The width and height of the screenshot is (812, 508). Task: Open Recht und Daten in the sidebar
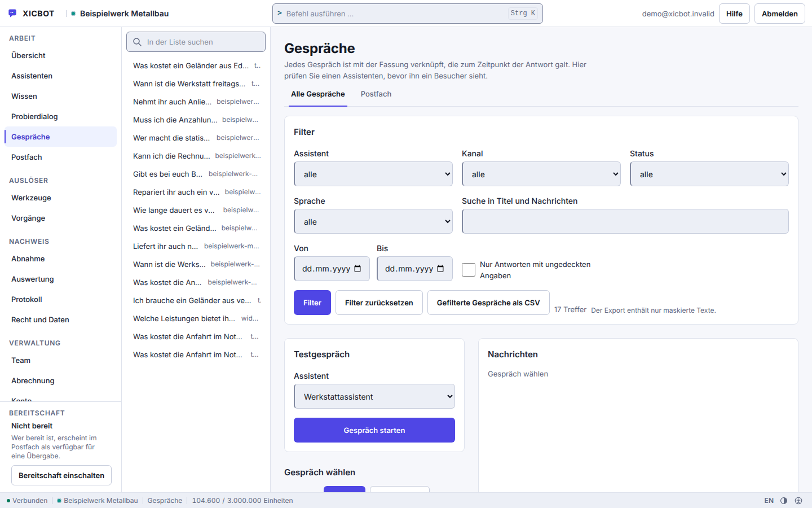[60, 319]
